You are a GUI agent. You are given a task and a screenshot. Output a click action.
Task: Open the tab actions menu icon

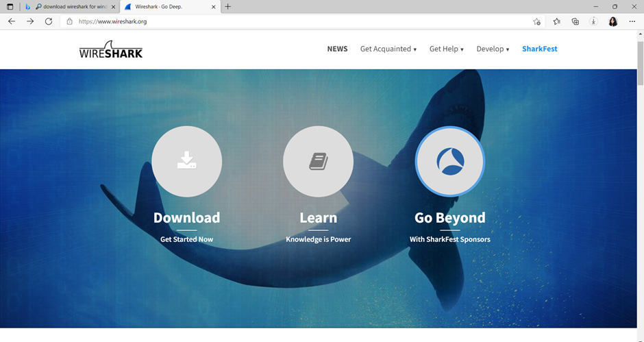click(10, 7)
